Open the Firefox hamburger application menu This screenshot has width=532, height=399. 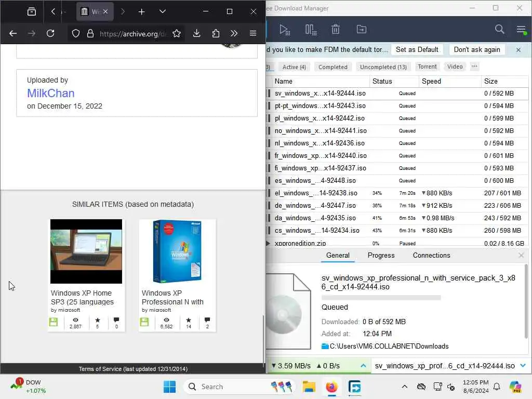coord(253,33)
